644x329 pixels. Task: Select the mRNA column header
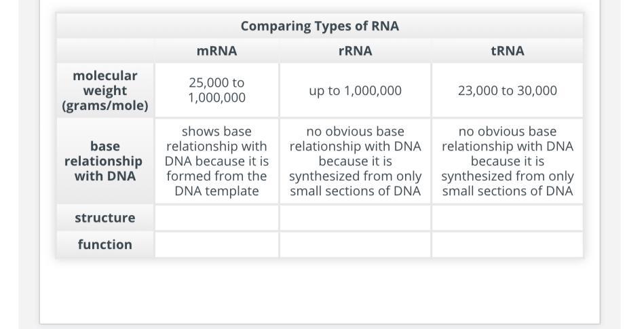tap(216, 51)
